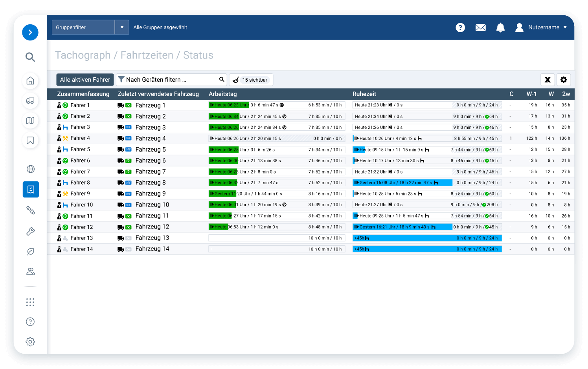Open the sidebar help circle icon
Screen dimensions: 588x369
pos(30,322)
